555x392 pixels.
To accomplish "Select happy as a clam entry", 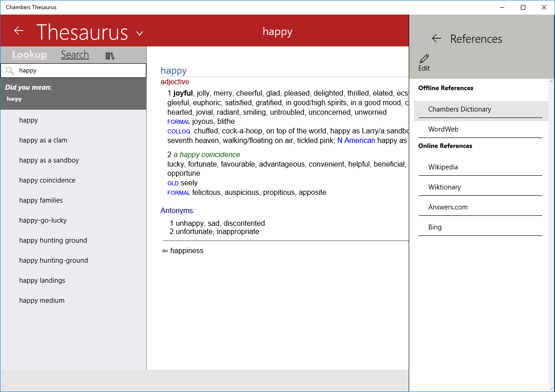I will (43, 140).
